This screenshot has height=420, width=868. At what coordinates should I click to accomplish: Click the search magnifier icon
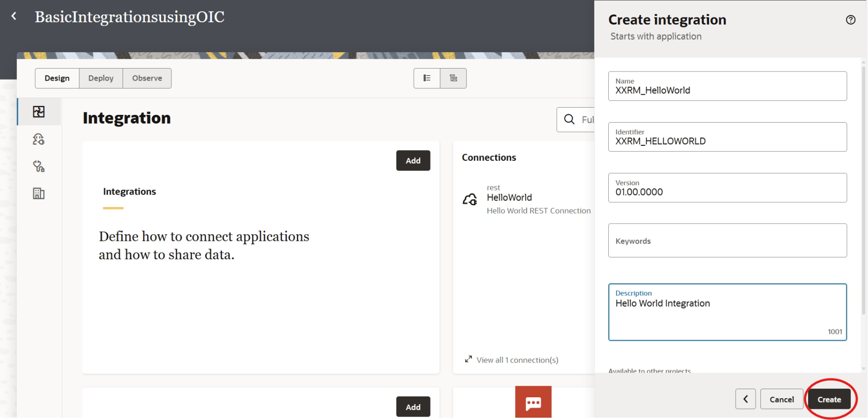pyautogui.click(x=570, y=120)
